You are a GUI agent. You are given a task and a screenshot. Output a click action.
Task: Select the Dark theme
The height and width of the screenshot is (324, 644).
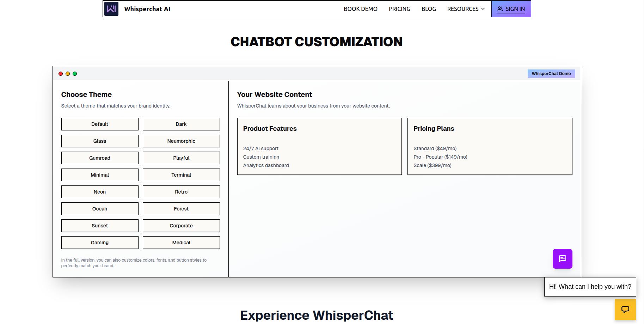181,124
